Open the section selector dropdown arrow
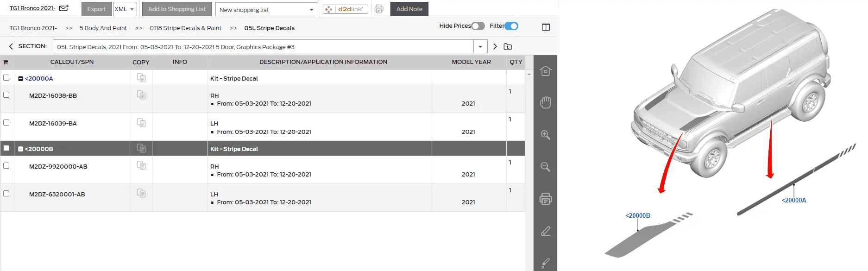 pos(480,46)
